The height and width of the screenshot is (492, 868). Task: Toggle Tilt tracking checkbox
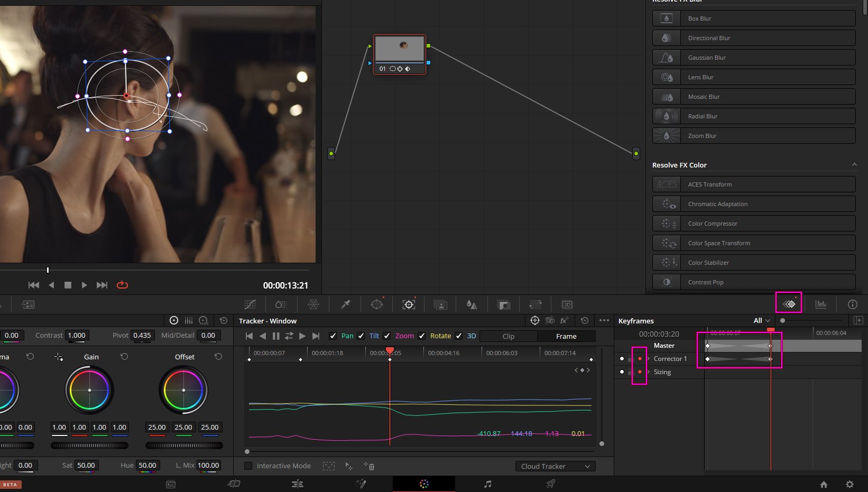pos(361,336)
